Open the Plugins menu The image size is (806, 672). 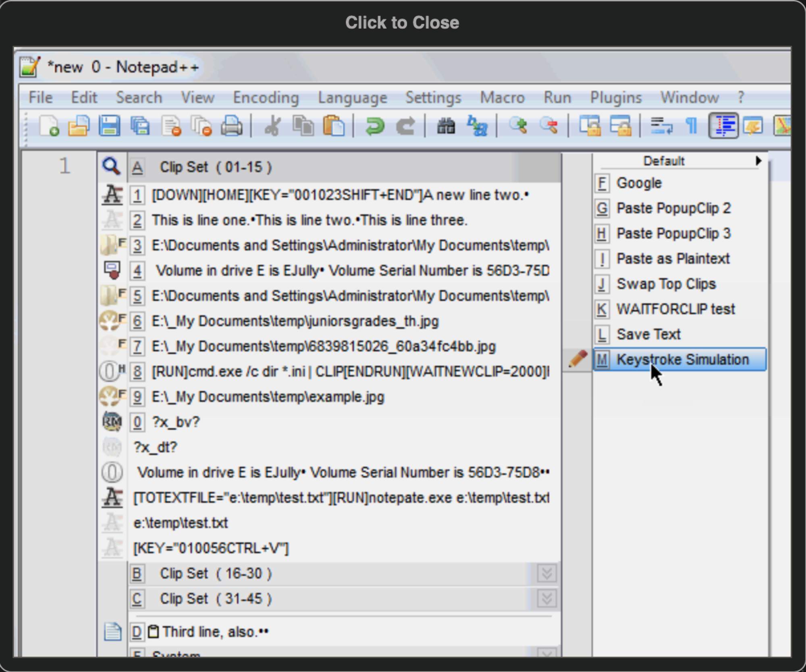click(x=616, y=97)
